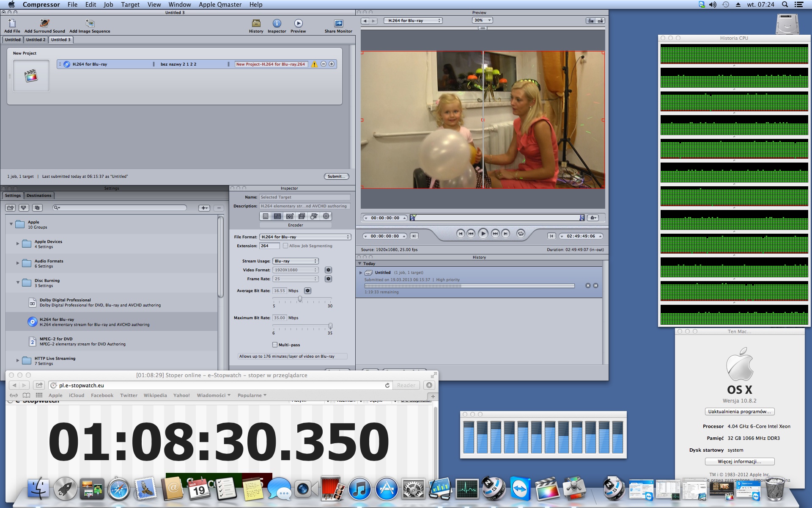Viewport: 812px width, 508px height.
Task: Click the Final Cut job source thumbnail
Action: click(31, 76)
